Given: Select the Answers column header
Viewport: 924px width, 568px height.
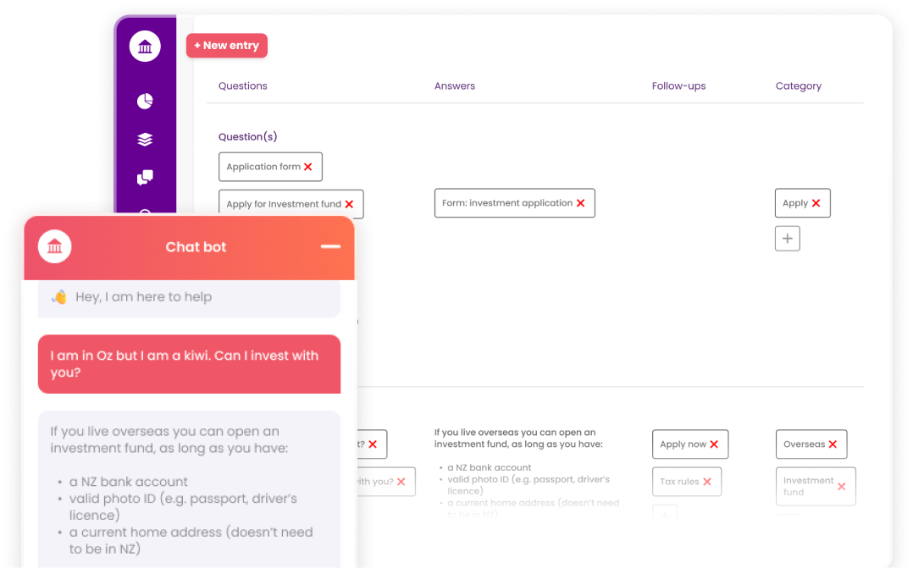Looking at the screenshot, I should tap(455, 85).
